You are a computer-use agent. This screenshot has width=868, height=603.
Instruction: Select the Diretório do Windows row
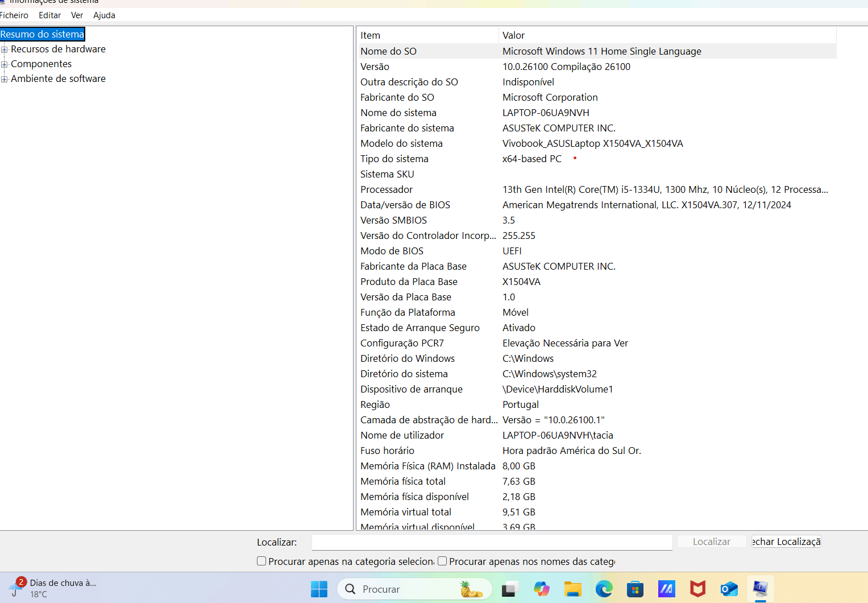click(597, 358)
